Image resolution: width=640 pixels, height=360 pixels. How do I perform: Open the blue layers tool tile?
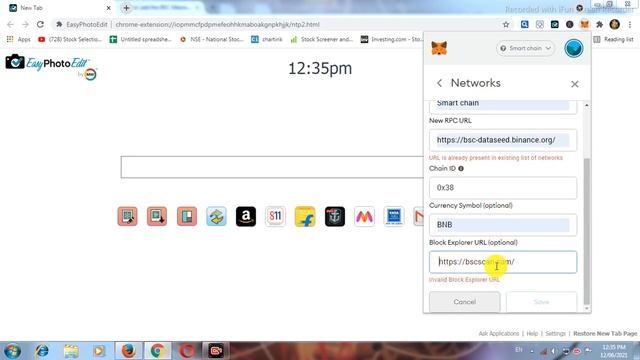point(216,216)
